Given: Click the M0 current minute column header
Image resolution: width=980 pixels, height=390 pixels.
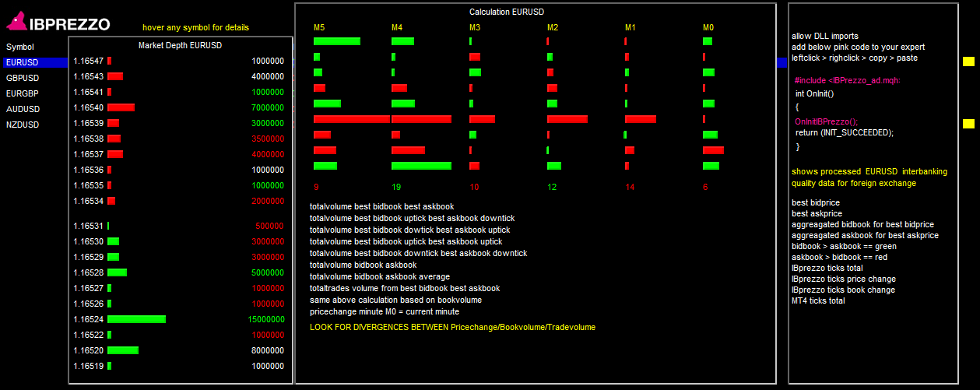Looking at the screenshot, I should [708, 28].
